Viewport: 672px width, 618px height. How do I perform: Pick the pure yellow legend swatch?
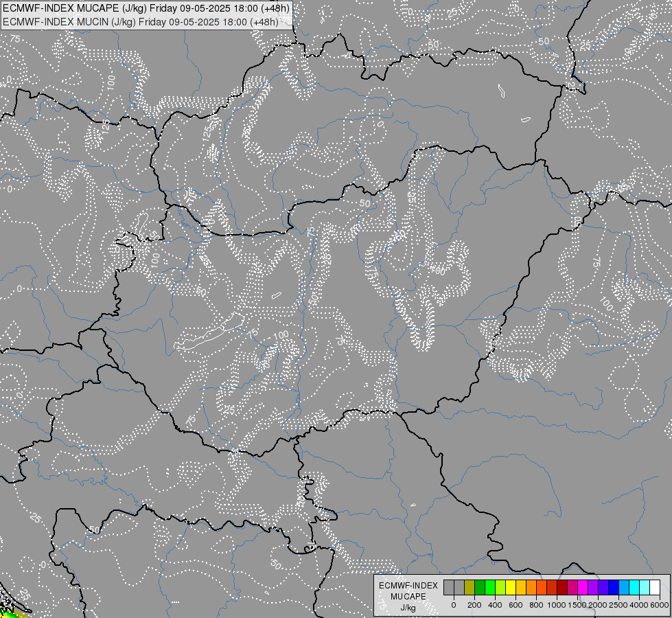511,587
